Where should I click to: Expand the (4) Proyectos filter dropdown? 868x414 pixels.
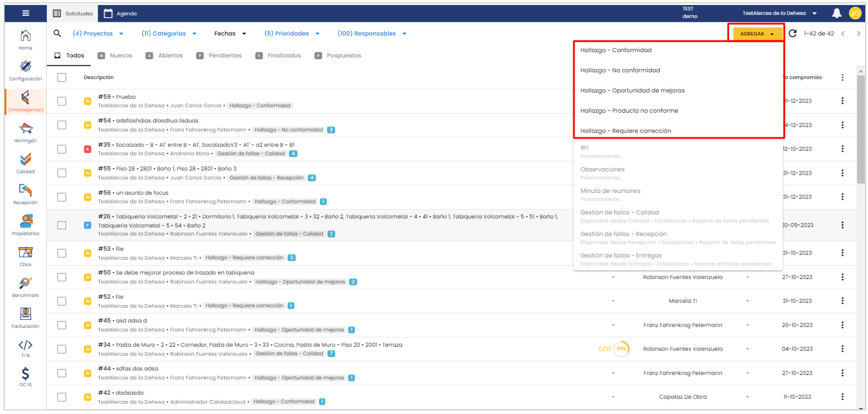pos(98,33)
